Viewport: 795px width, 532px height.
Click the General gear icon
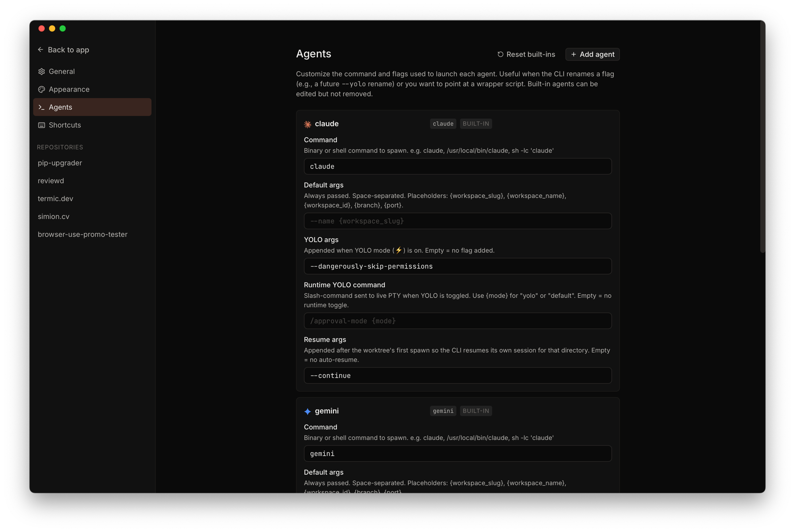pos(42,72)
